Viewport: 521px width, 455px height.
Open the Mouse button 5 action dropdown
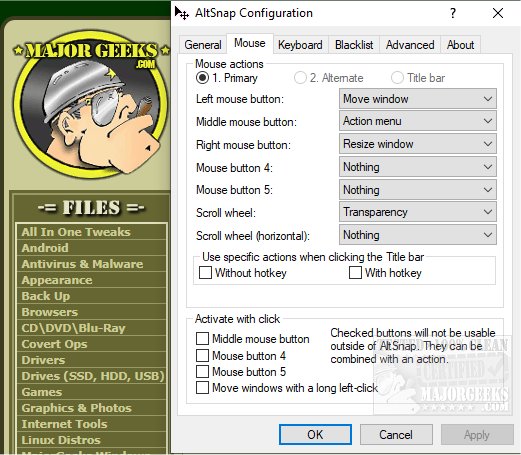418,190
